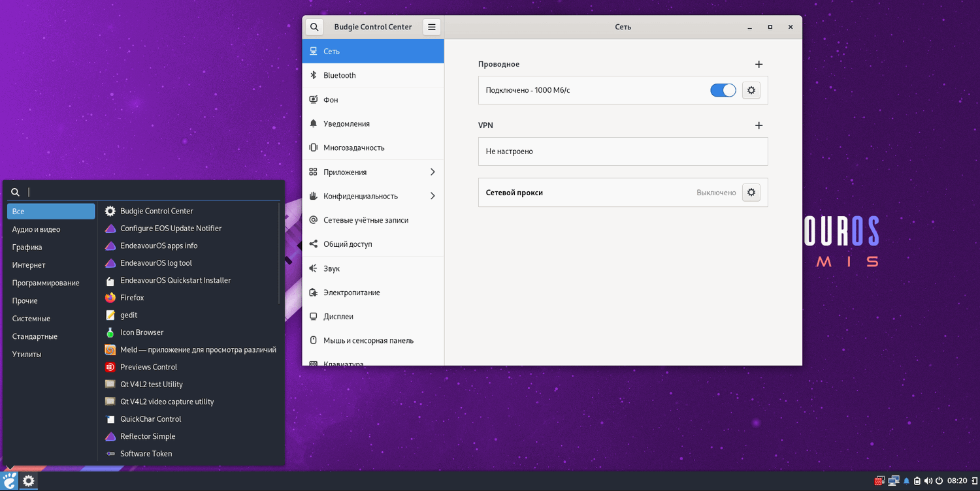Open Qt V4L2 video capture utility
The width and height of the screenshot is (980, 491).
189,402
